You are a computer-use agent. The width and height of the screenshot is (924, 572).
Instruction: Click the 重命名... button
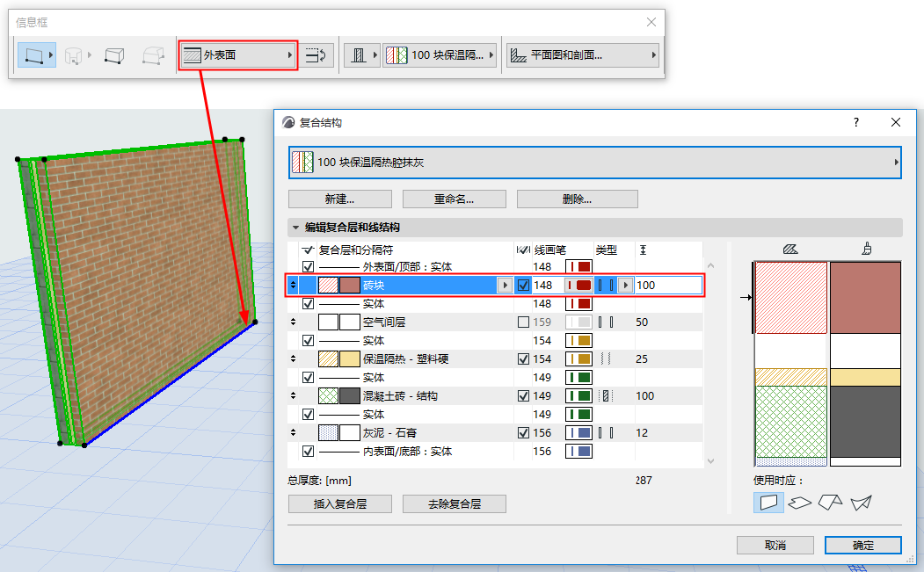tap(455, 199)
